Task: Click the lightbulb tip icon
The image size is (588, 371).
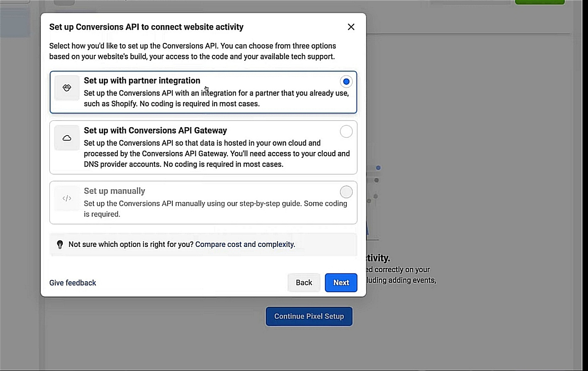Action: tap(60, 245)
